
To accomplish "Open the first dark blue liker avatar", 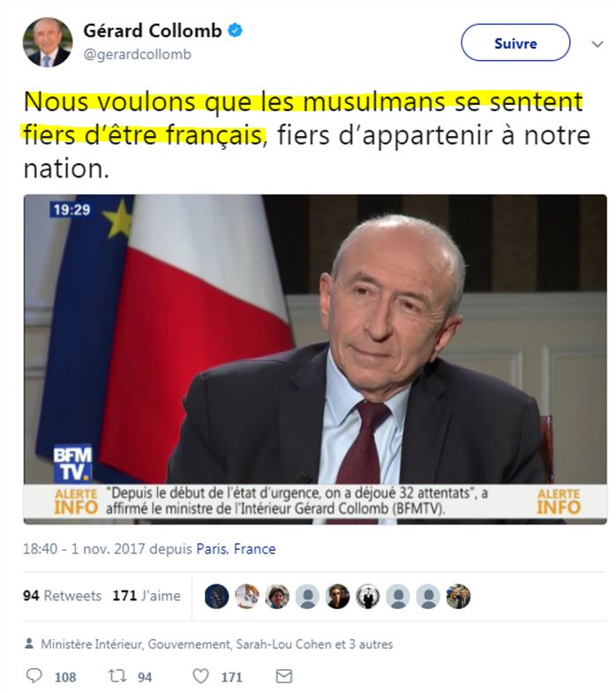I will [x=216, y=596].
